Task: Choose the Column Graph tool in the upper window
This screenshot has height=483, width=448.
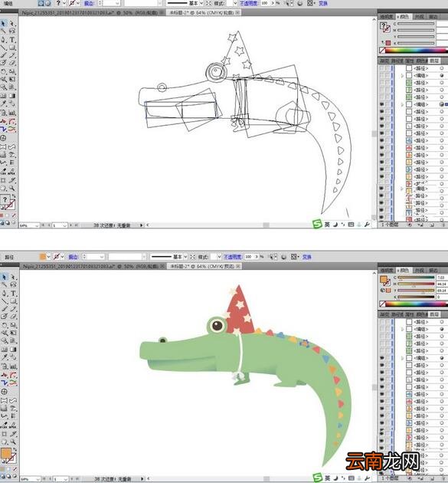Action: 12,113
